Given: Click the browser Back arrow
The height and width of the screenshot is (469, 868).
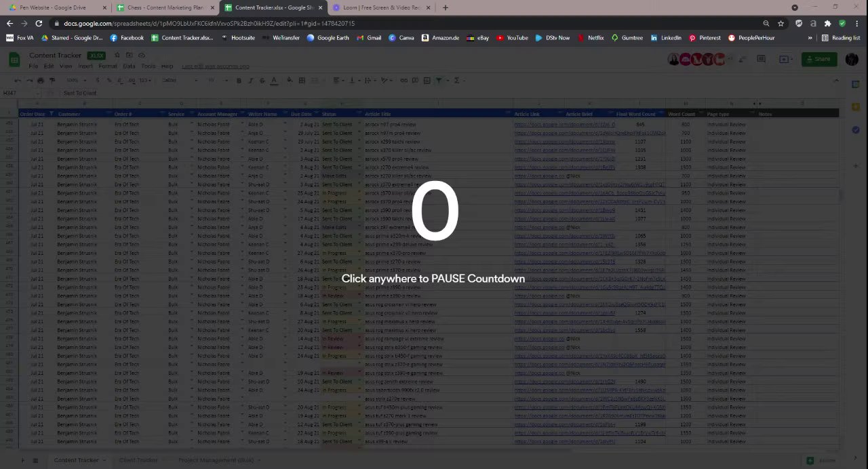Looking at the screenshot, I should (9, 23).
